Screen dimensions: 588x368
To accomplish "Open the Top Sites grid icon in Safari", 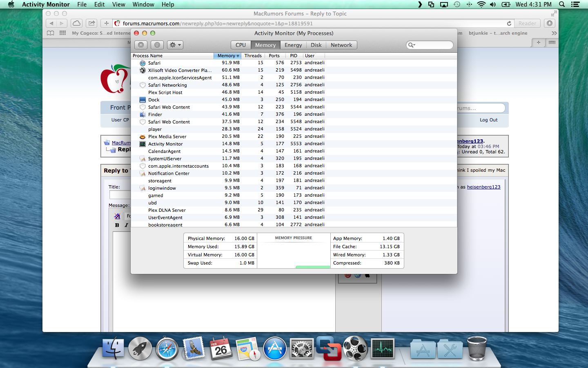I will [x=62, y=33].
